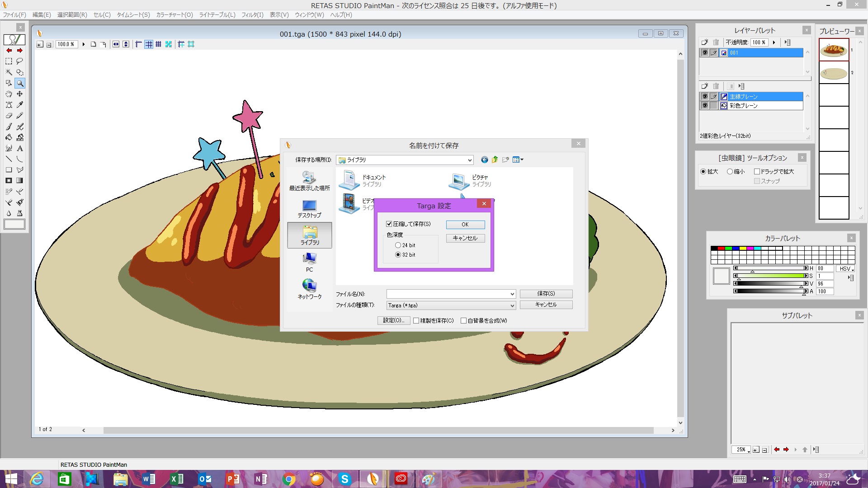
Task: Select the eyedropper tool
Action: pos(20,105)
